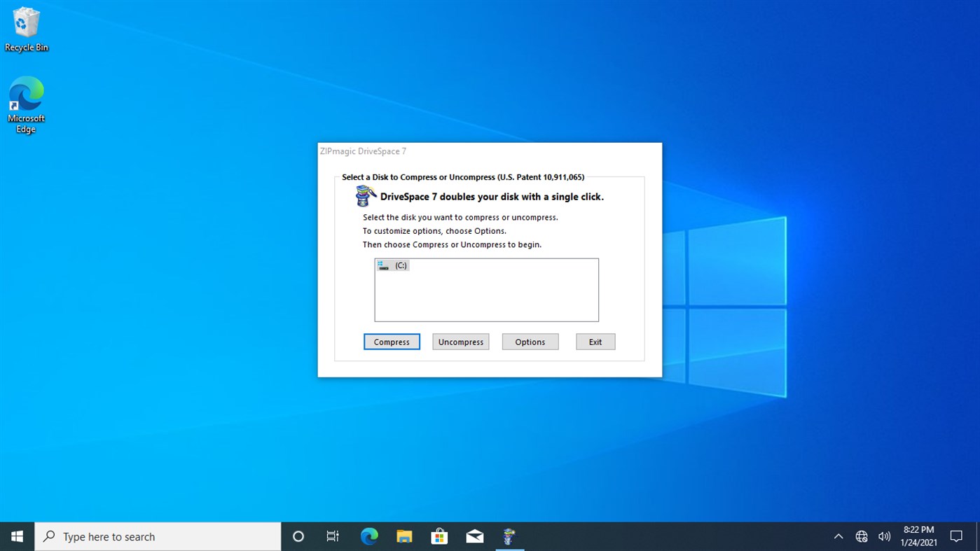Click the taskbar search box
The height and width of the screenshot is (551, 980).
tap(158, 536)
